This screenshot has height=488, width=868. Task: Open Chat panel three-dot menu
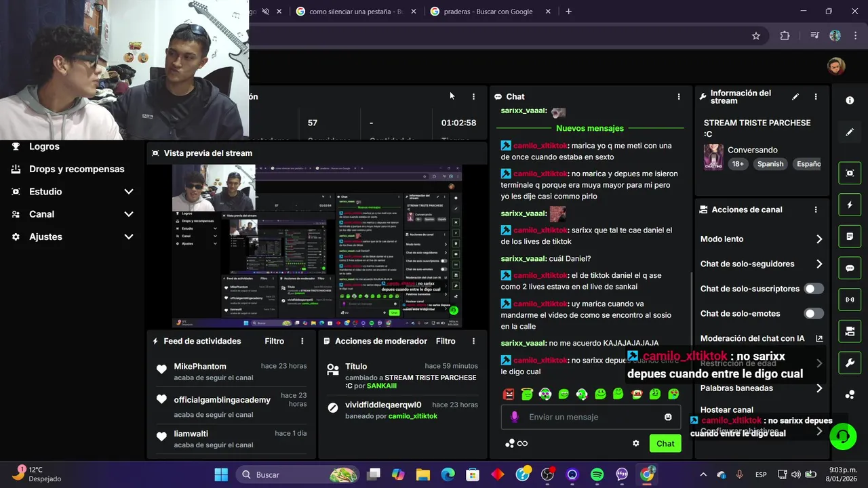(x=679, y=97)
